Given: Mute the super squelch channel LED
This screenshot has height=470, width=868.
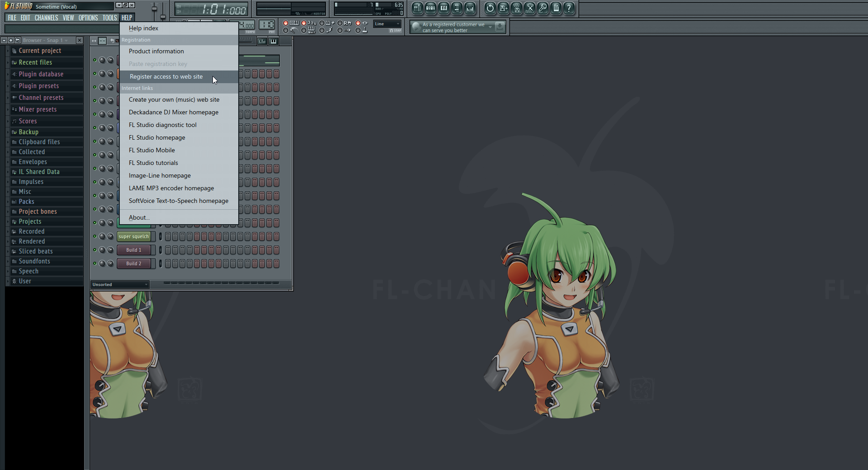Looking at the screenshot, I should 95,236.
